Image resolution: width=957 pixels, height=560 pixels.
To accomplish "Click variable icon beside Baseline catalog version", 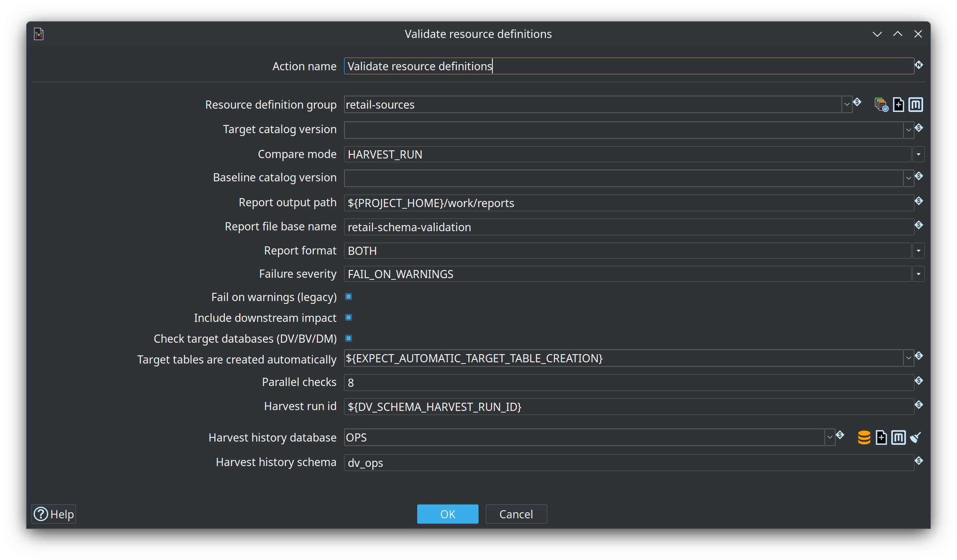I will click(x=919, y=176).
